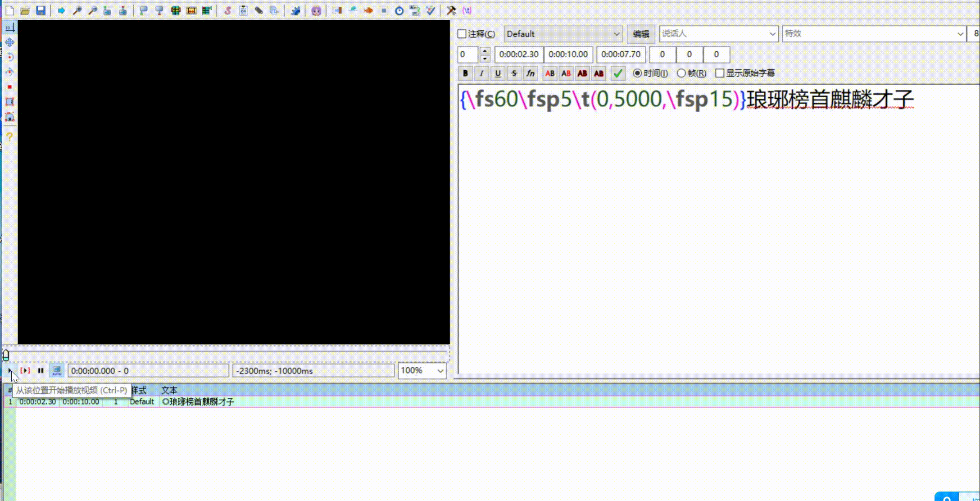Screen dimensions: 980x501
Task: Commit changes with green checkmark
Action: [618, 73]
